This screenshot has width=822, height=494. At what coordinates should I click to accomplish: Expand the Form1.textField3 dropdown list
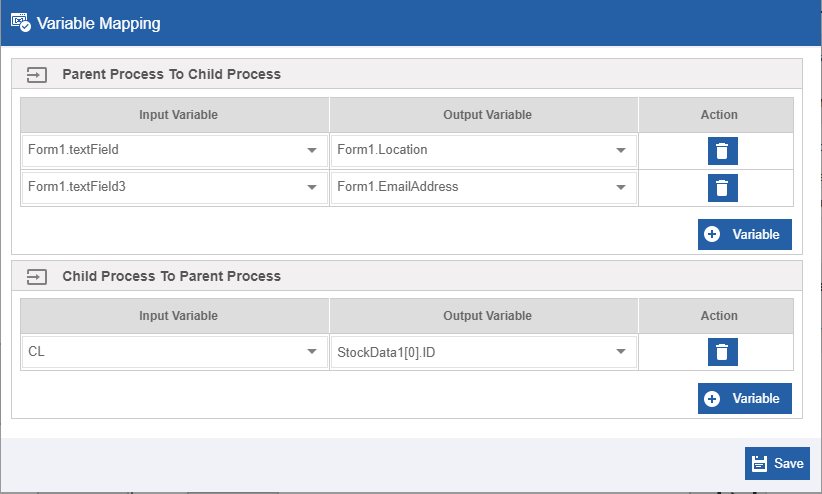click(x=175, y=187)
